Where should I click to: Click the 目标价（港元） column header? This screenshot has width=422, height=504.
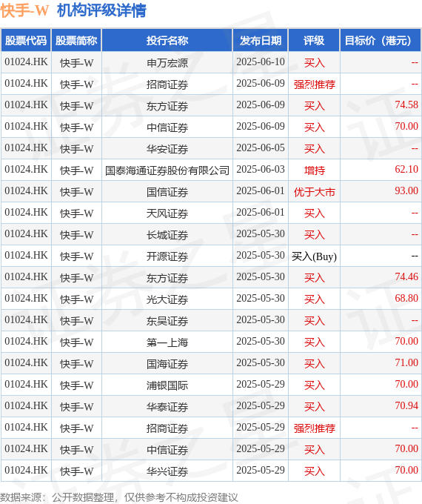(x=381, y=41)
